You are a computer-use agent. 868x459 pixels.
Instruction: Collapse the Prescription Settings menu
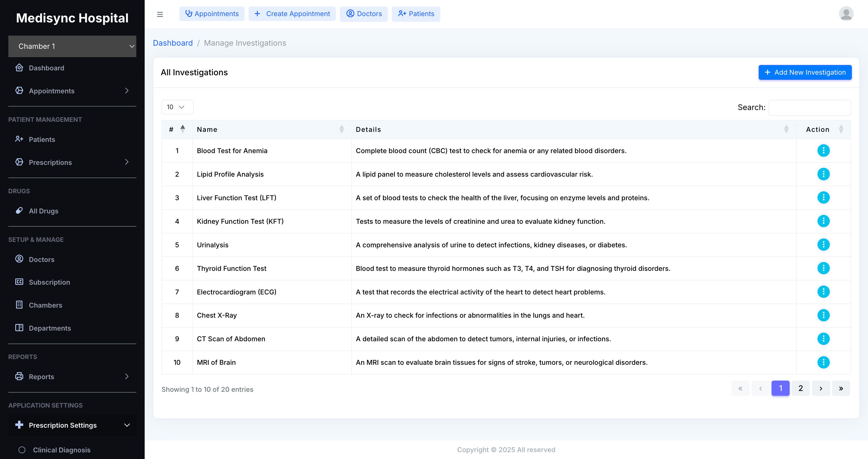click(127, 425)
